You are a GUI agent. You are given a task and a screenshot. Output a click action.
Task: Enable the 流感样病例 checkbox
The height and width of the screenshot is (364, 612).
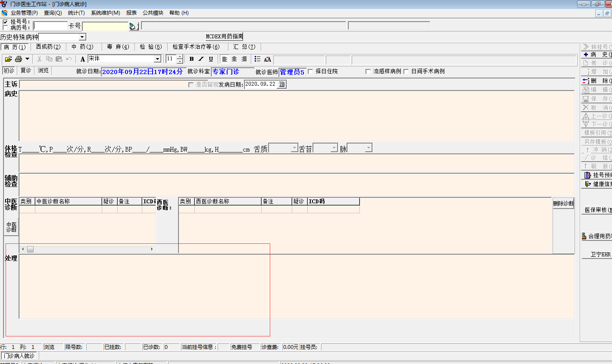[368, 72]
